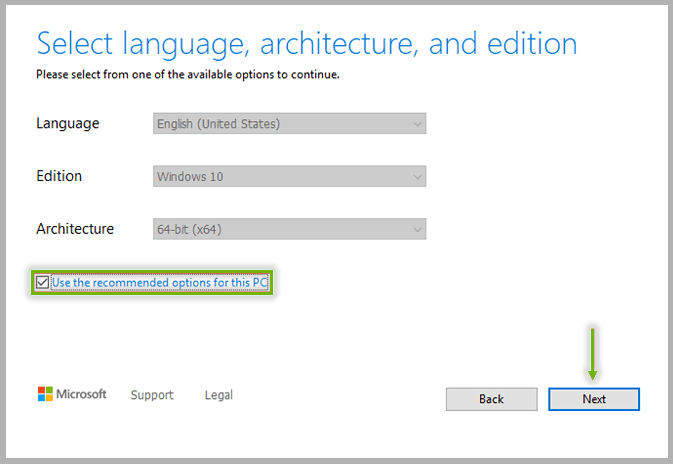
Task: Open the Architecture dropdown showing 64-bit (x64)
Action: coord(289,229)
